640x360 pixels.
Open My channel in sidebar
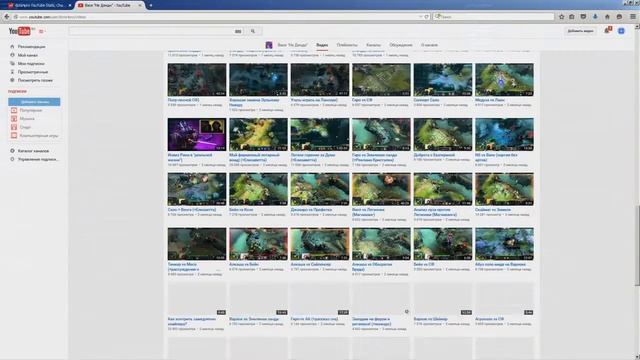(x=27, y=55)
